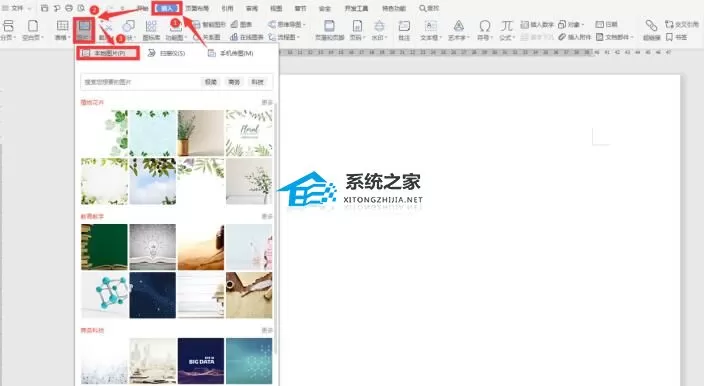Select Local Picture option in dropdown

(108, 53)
